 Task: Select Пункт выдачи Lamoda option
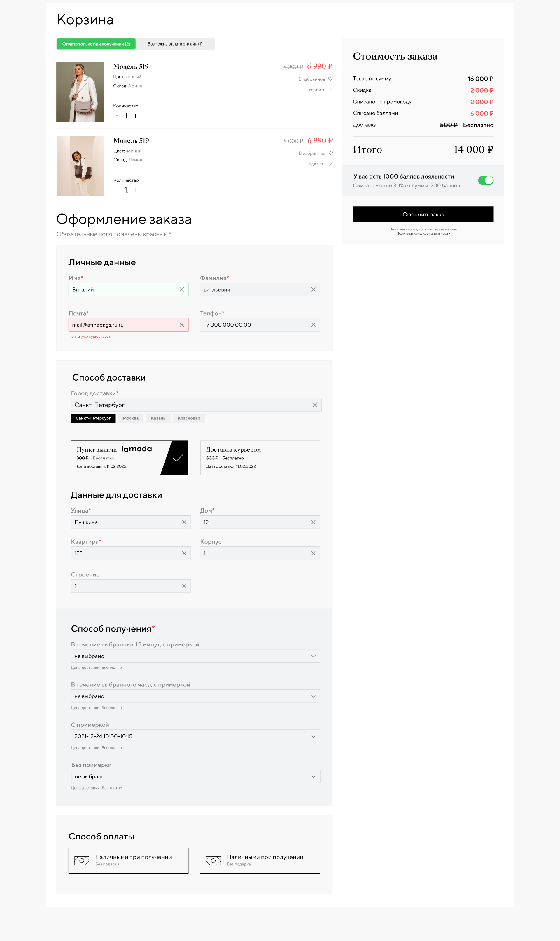point(129,457)
